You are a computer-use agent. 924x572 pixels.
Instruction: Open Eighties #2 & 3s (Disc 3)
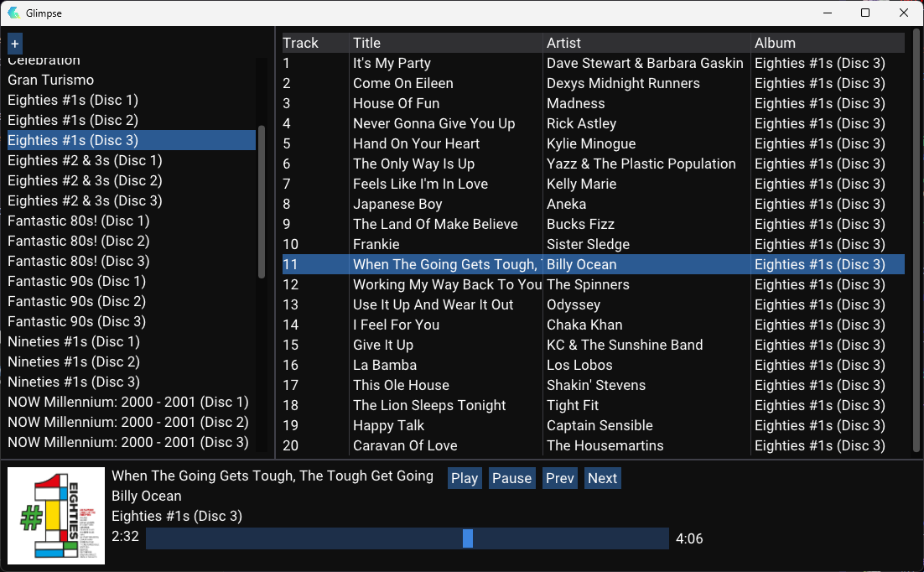[85, 200]
